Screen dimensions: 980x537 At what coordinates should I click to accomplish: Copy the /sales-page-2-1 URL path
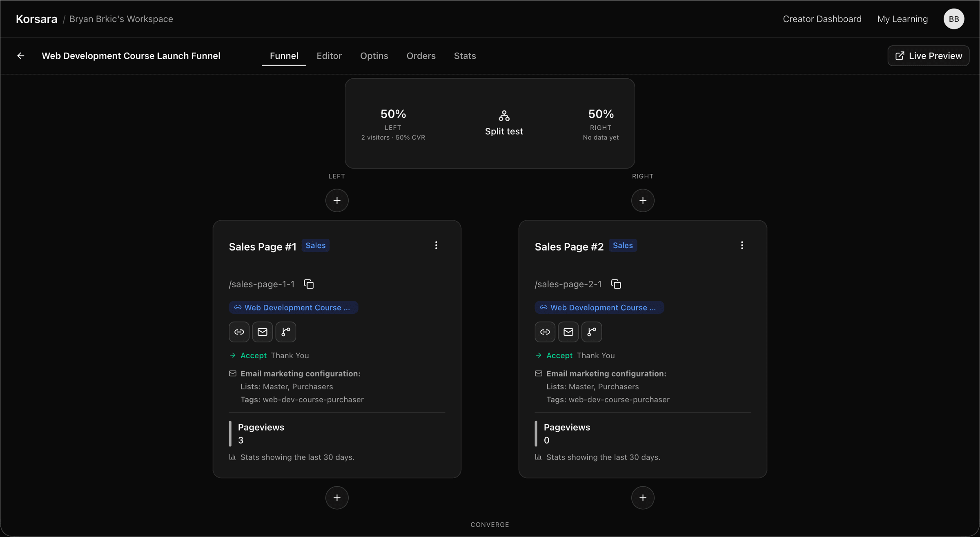[x=616, y=284]
